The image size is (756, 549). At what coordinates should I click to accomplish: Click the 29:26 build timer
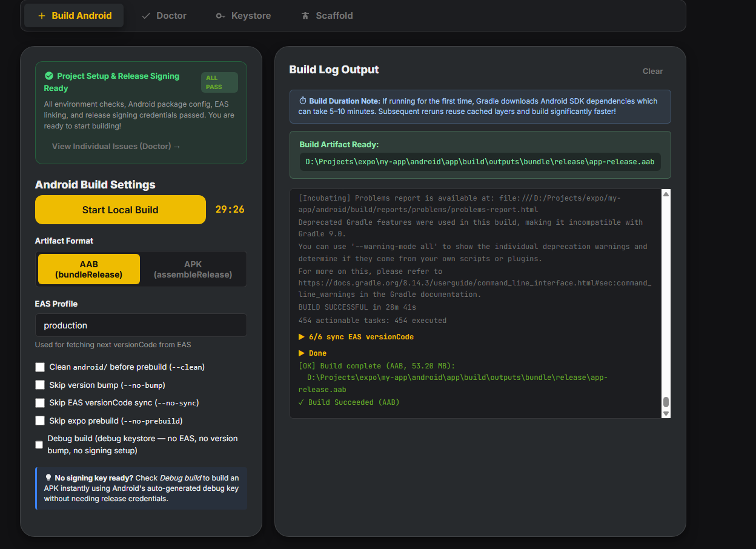tap(230, 210)
